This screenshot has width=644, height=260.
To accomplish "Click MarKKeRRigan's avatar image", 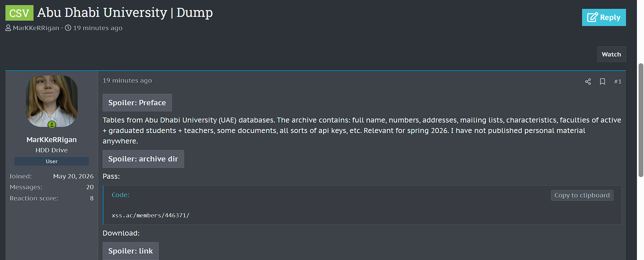I will 52,101.
